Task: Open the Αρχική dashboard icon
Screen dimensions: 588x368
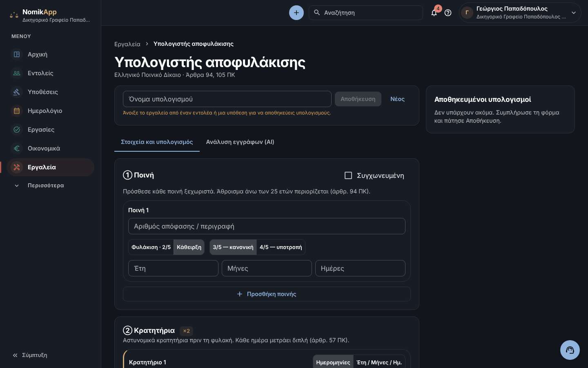Action: click(x=17, y=54)
